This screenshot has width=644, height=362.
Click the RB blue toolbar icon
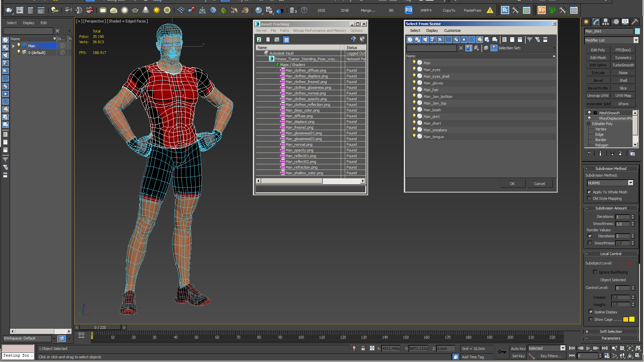[x=409, y=10]
